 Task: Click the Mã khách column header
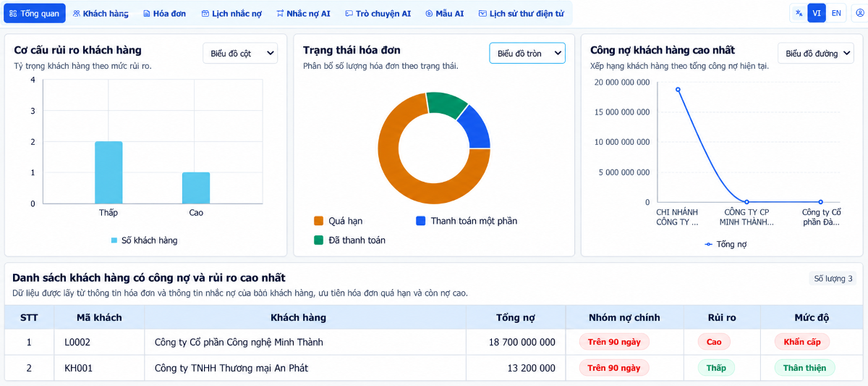coord(99,317)
